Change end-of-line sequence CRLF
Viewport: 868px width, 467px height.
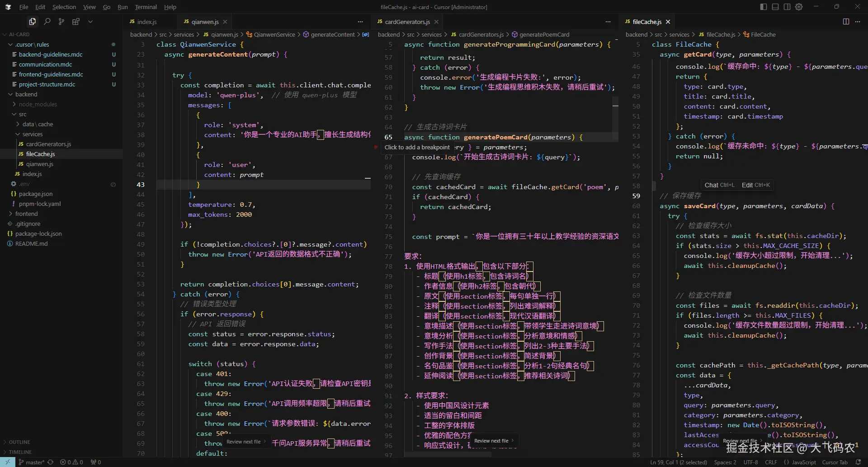coord(771,462)
